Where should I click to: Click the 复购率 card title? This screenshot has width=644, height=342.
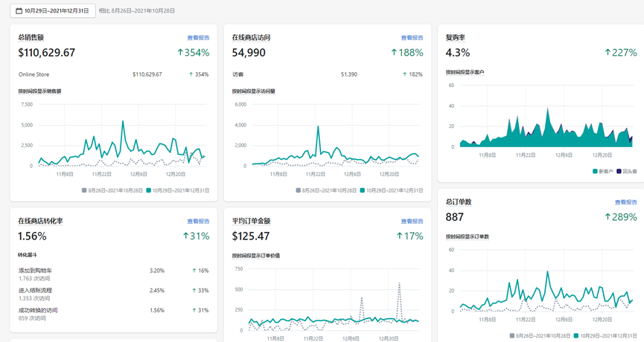456,37
